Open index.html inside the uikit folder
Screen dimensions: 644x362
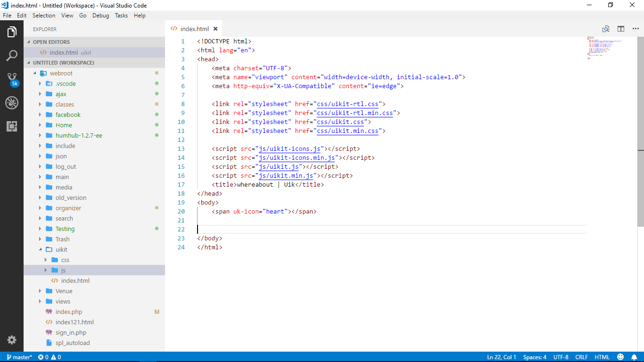coord(94,280)
